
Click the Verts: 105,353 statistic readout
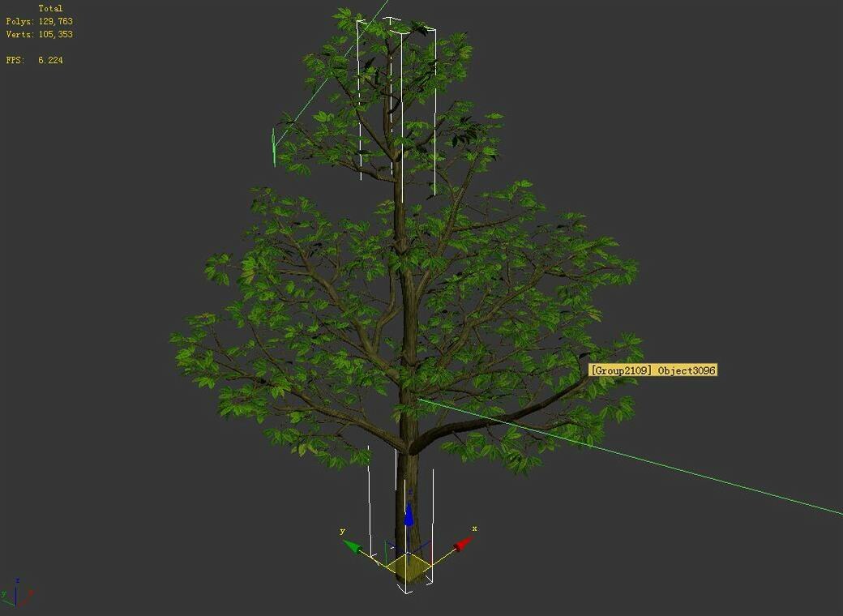pos(39,34)
